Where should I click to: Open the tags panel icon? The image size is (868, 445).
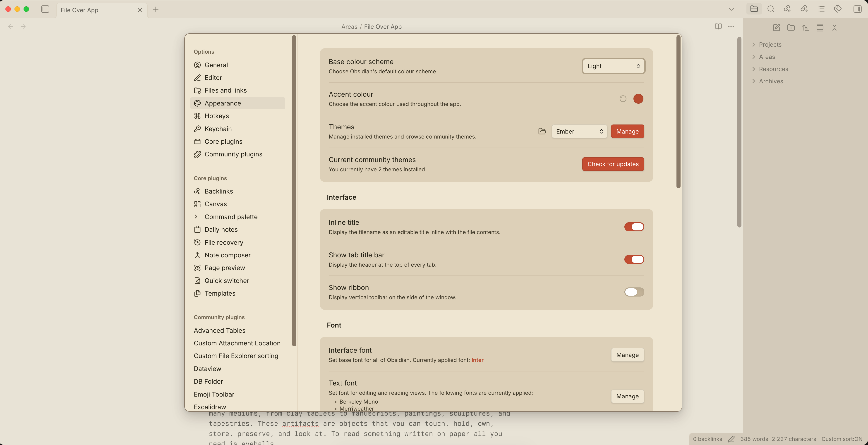tap(838, 9)
